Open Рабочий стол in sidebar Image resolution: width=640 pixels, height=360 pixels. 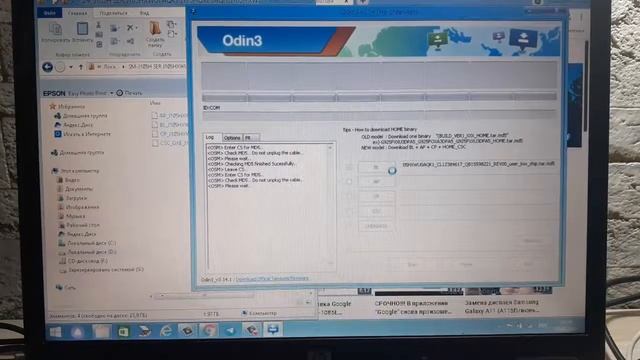[79, 224]
